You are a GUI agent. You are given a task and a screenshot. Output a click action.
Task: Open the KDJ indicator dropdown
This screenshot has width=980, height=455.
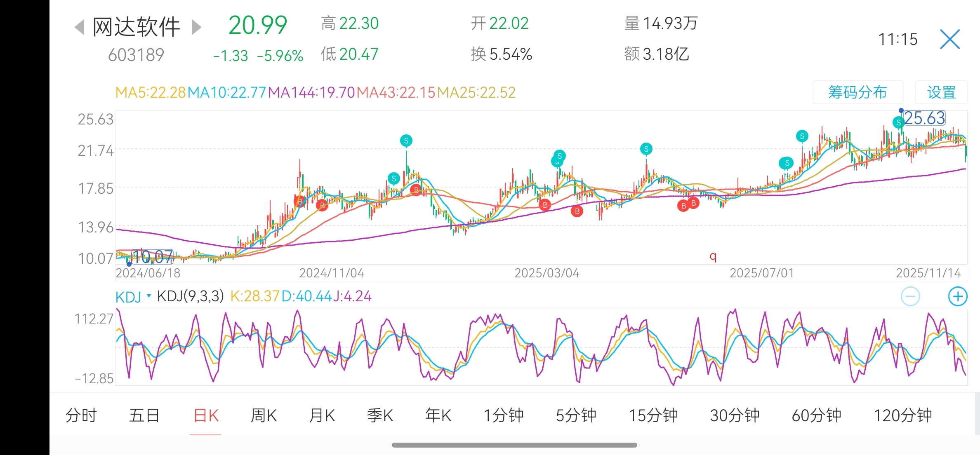pos(132,296)
